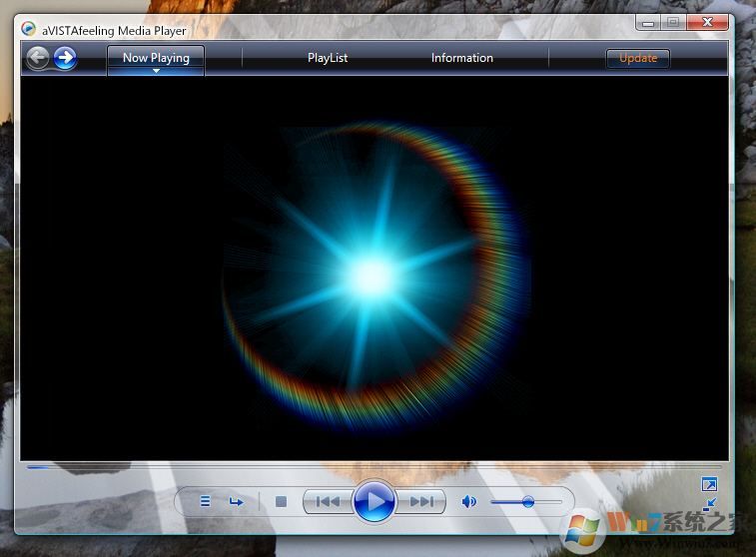Click the media player title bar icon
The width and height of the screenshot is (756, 557).
(29, 29)
